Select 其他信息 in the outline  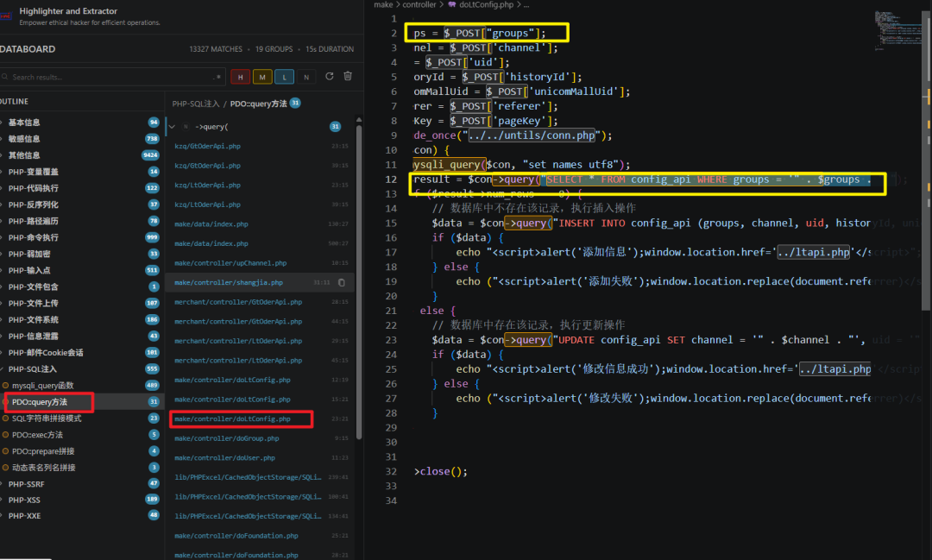pos(24,155)
